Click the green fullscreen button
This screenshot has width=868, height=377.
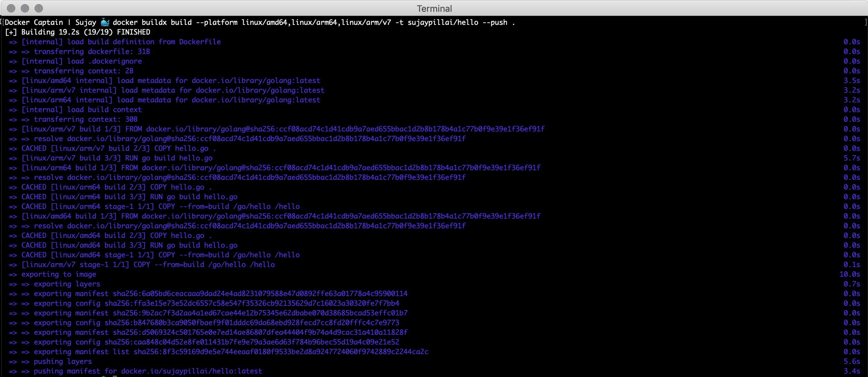click(39, 8)
